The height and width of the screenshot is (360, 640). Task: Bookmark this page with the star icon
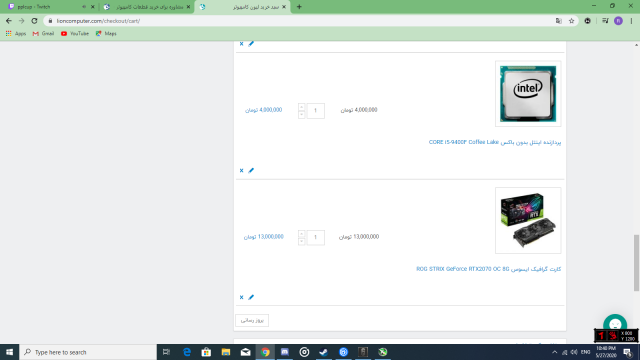(x=571, y=21)
